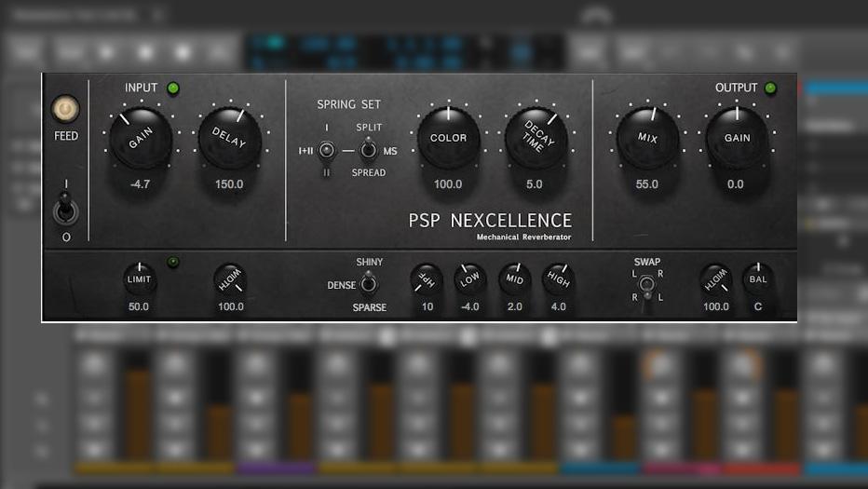Screen dimensions: 868x489
Task: Click the input GAIN knob
Action: [x=140, y=139]
